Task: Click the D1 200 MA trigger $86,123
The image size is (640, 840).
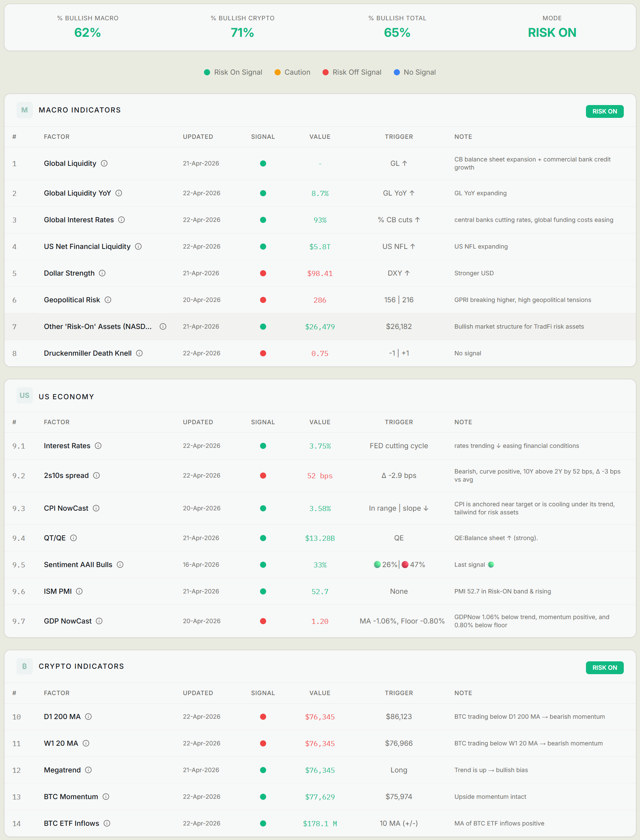Action: (399, 717)
